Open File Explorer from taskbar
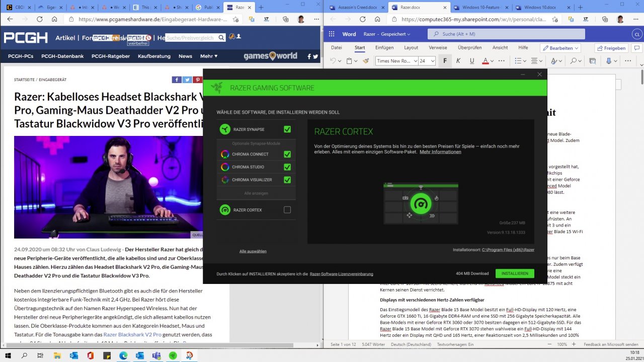This screenshot has width=644, height=362. 57,355
